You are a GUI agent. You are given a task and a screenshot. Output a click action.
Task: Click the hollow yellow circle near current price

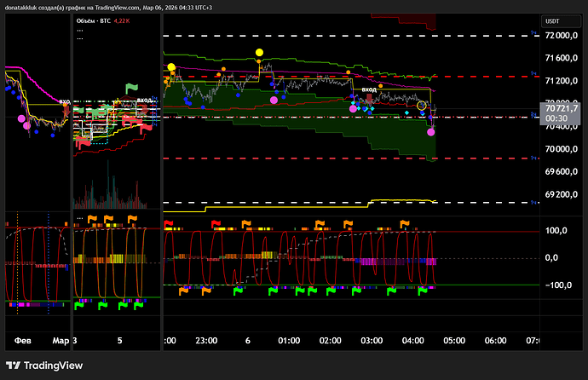(421, 105)
